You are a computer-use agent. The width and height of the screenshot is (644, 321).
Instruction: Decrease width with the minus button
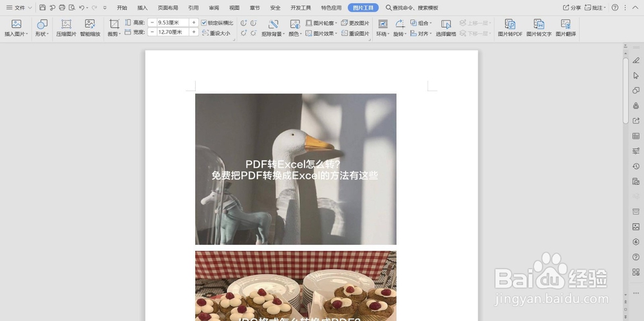pyautogui.click(x=153, y=32)
